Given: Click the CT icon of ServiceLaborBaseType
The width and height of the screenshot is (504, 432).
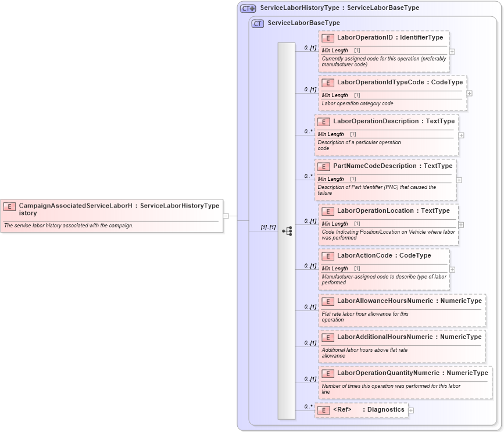Looking at the screenshot, I should tap(257, 23).
